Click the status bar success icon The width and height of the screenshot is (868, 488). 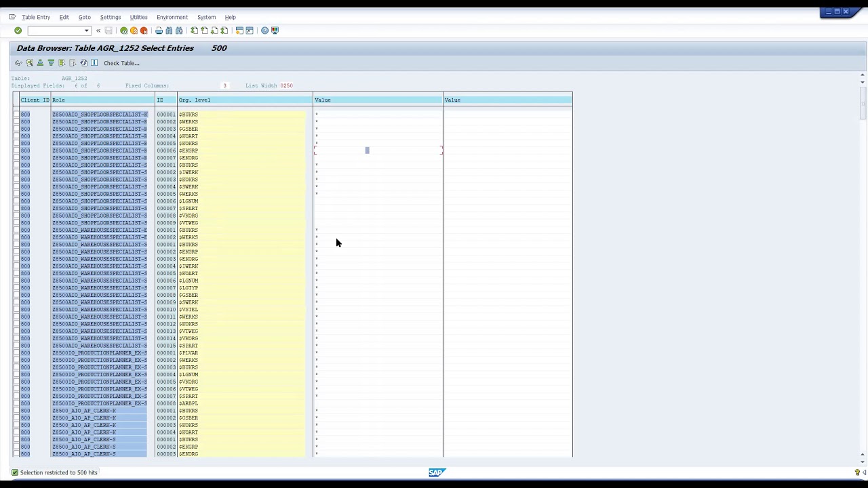click(x=15, y=472)
